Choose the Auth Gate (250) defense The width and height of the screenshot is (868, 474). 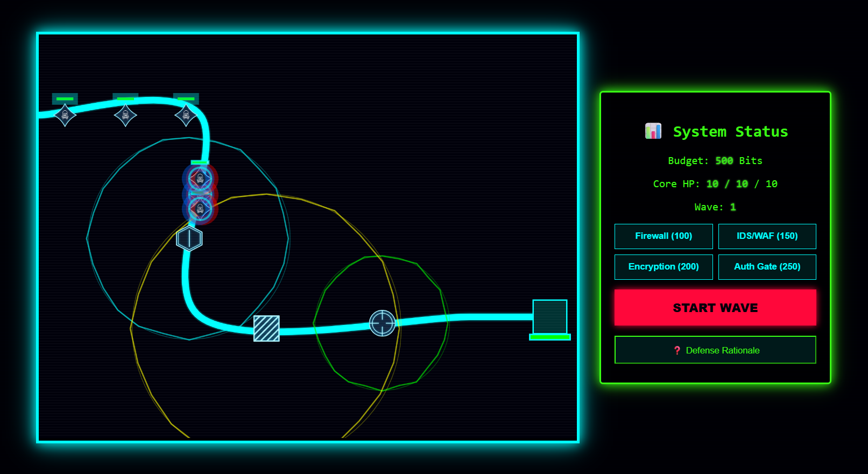pyautogui.click(x=767, y=267)
